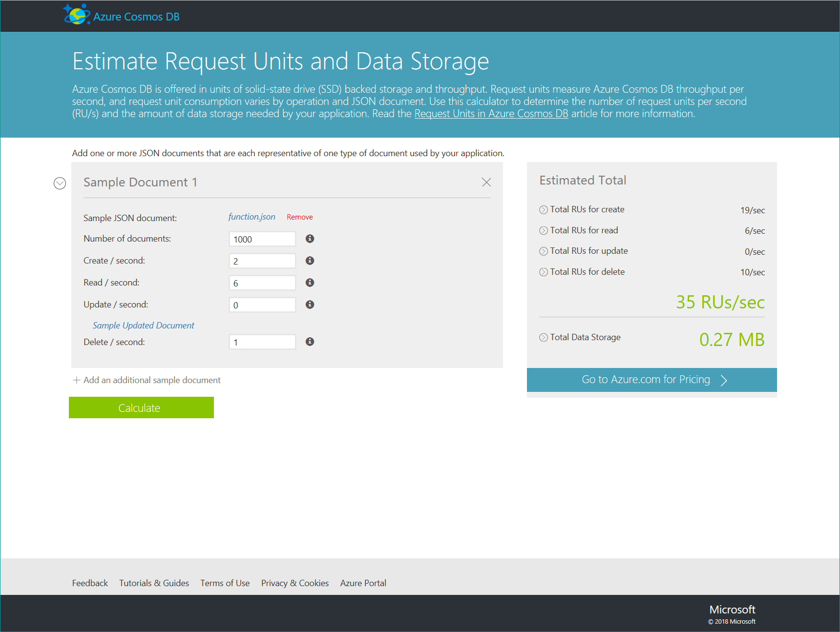Expand Total RUs for delete details
The width and height of the screenshot is (840, 632).
pyautogui.click(x=544, y=272)
